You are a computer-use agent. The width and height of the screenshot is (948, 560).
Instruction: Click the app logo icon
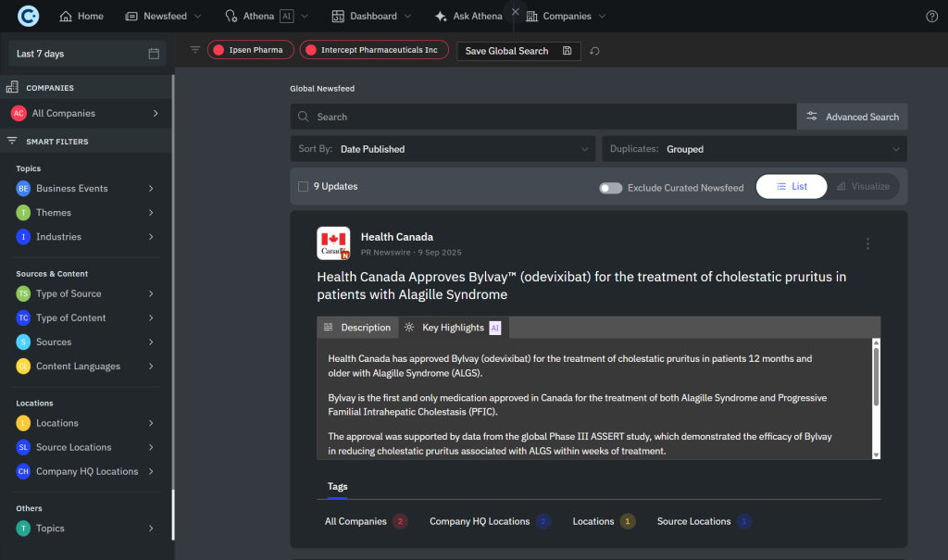[28, 16]
